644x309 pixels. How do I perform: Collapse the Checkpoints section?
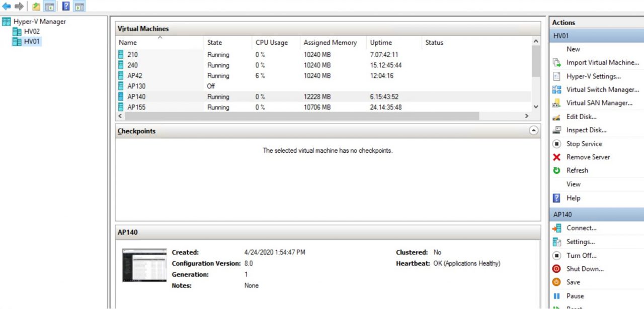point(533,131)
